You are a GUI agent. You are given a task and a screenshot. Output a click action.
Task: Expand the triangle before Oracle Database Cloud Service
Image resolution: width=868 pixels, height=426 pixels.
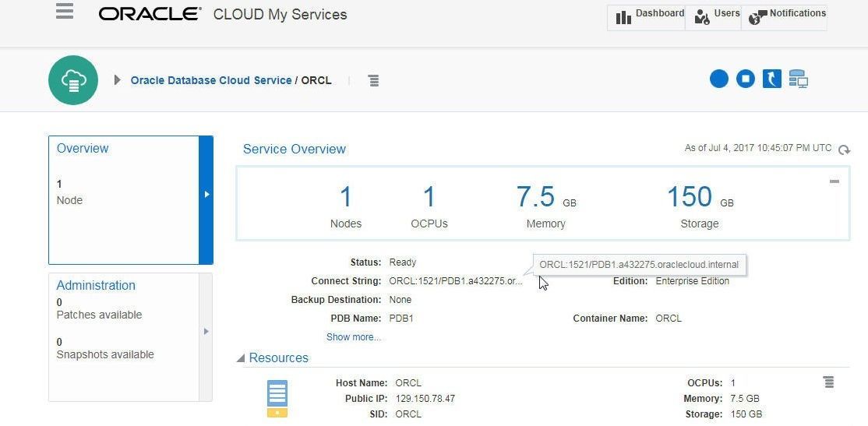click(x=118, y=80)
